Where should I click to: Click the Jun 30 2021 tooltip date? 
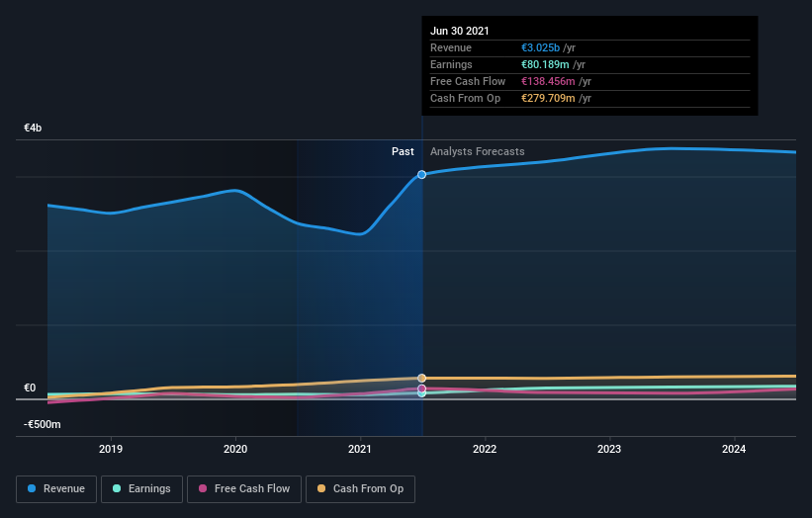[x=460, y=31]
